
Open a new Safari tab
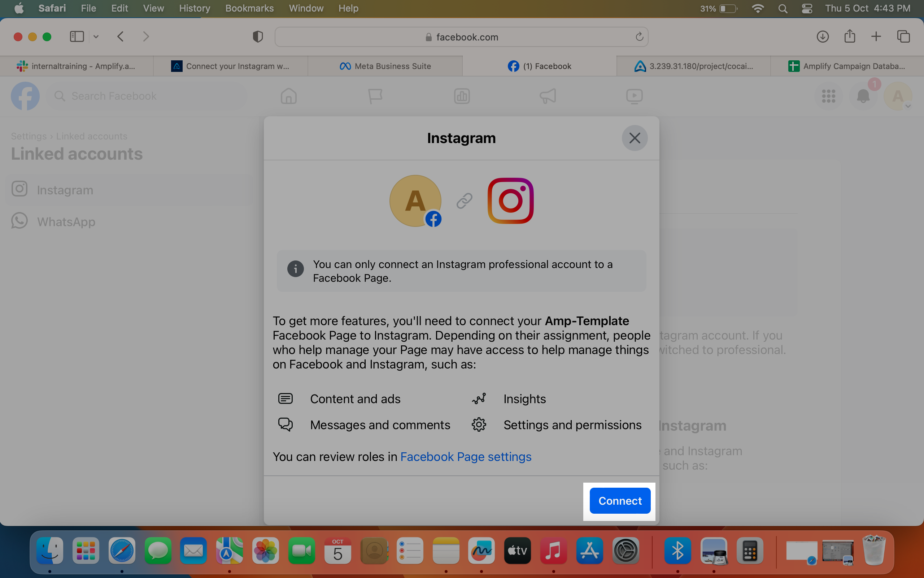876,37
